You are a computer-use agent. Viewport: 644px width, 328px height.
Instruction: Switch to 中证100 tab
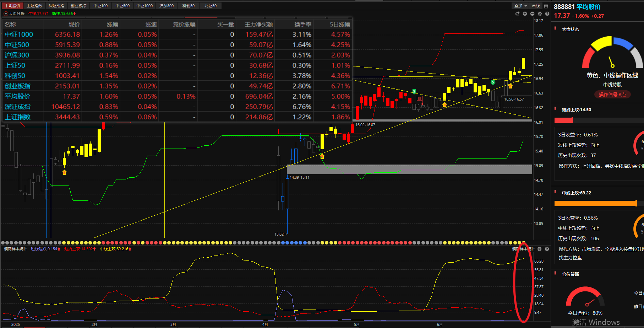pyautogui.click(x=100, y=6)
